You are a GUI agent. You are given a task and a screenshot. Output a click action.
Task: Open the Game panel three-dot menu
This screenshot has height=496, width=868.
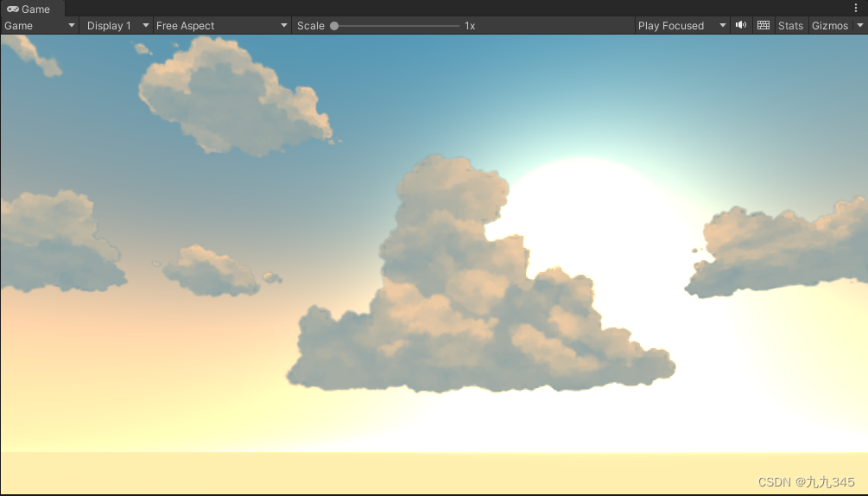click(x=856, y=8)
